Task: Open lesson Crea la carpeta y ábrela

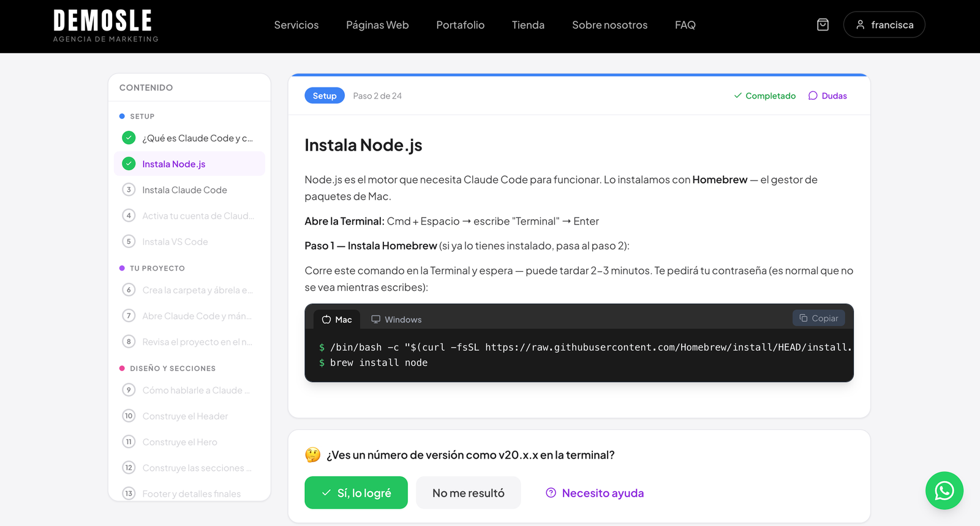Action: [x=190, y=290]
